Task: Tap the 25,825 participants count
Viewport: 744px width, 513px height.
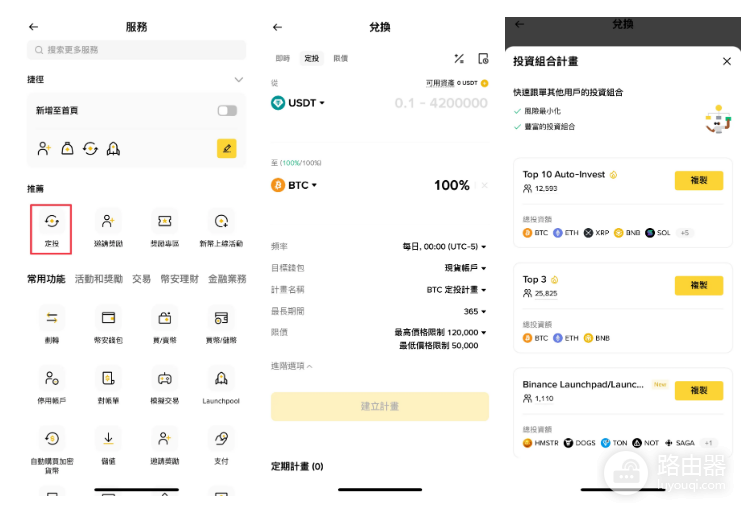Action: point(546,293)
